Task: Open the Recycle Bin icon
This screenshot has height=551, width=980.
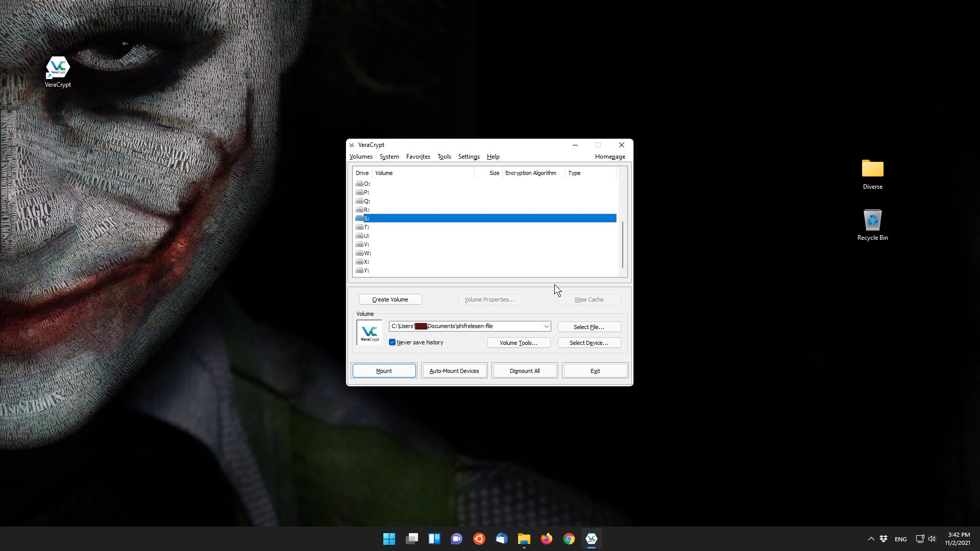Action: (872, 220)
